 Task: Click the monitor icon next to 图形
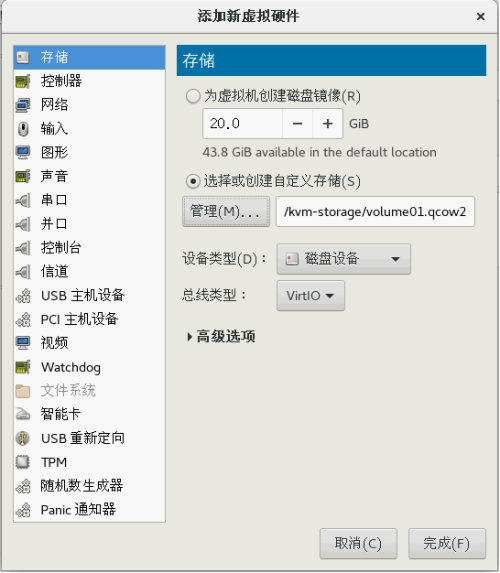(x=23, y=152)
